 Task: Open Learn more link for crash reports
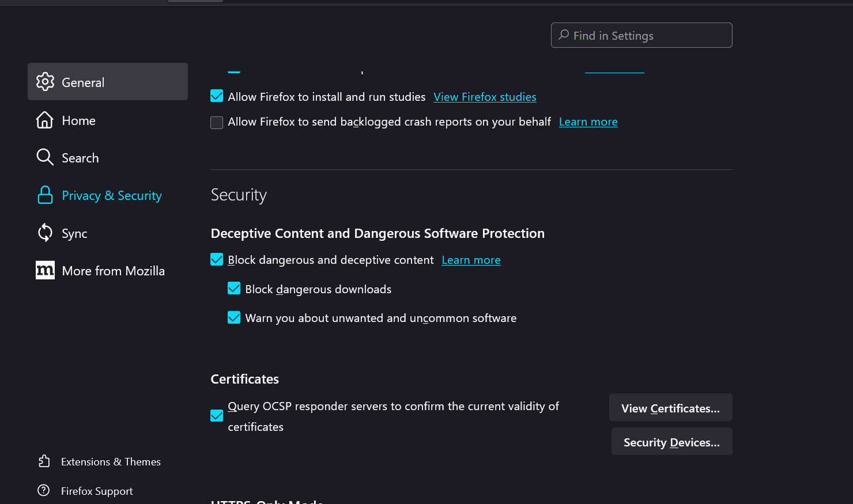[x=588, y=122]
